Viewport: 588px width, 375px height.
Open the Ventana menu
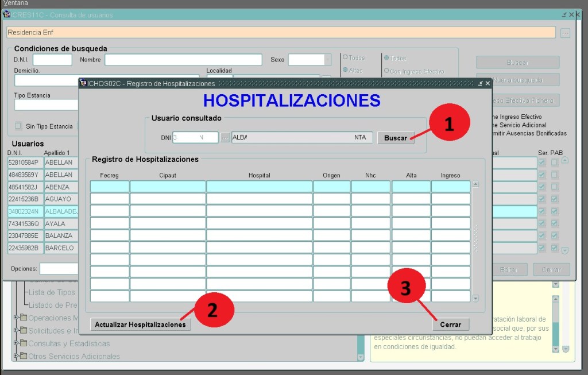[x=16, y=3]
